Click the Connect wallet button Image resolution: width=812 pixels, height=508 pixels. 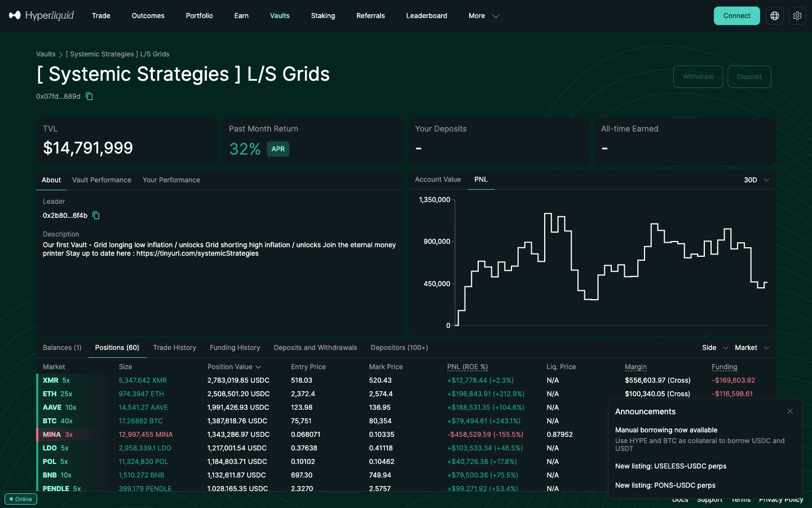click(x=737, y=16)
